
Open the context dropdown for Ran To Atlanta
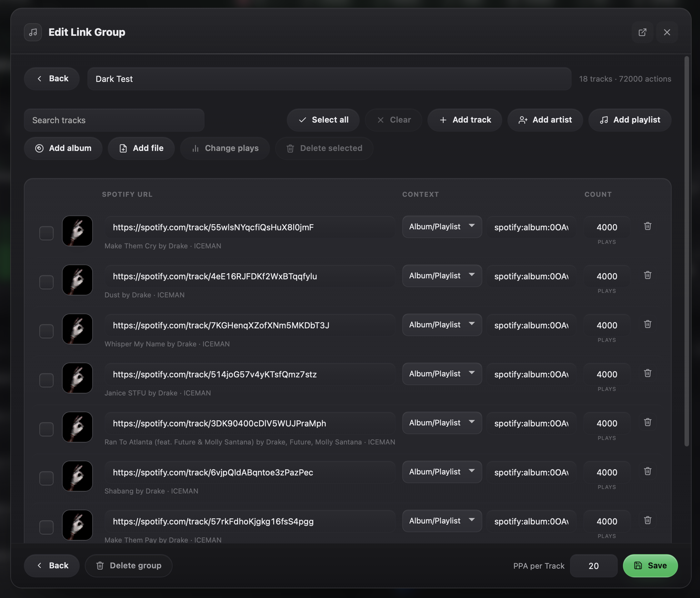click(442, 423)
